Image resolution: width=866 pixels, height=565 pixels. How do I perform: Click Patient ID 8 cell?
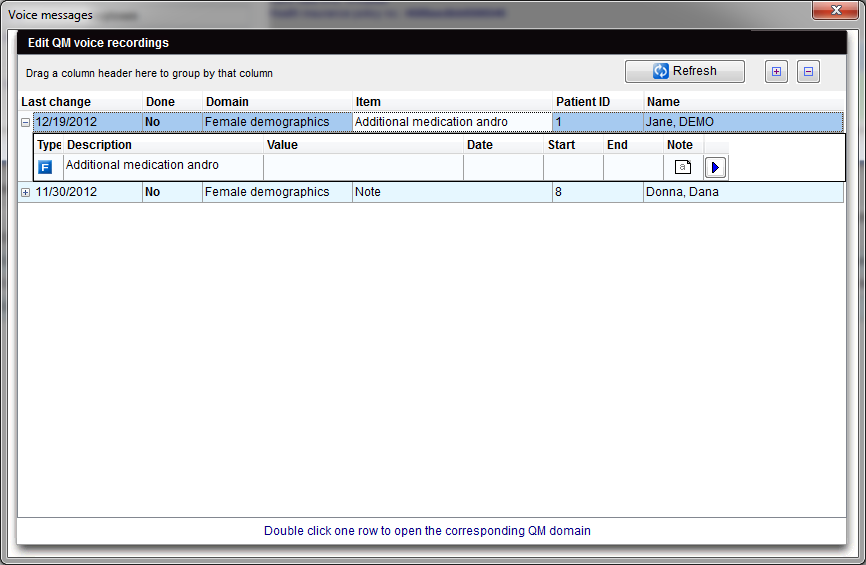(x=598, y=192)
